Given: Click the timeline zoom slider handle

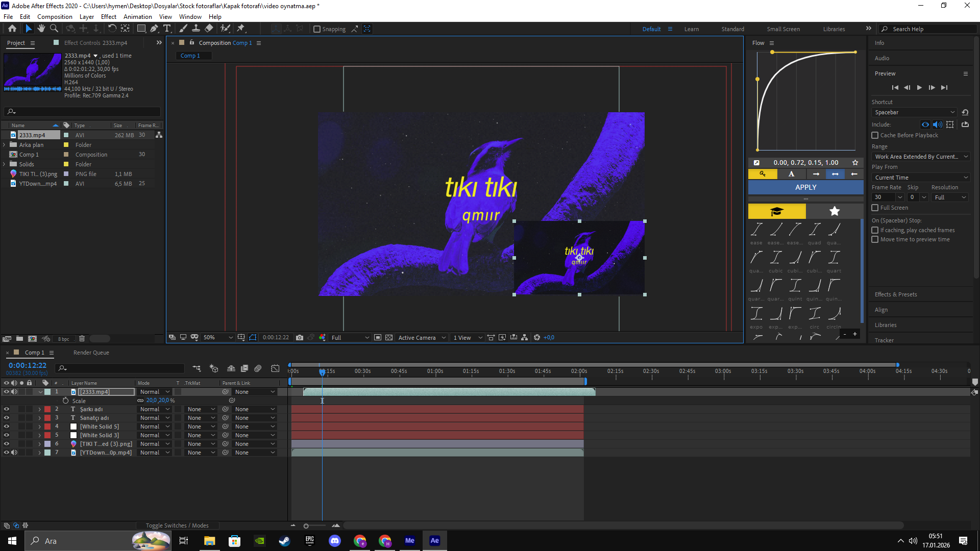Looking at the screenshot, I should click(x=306, y=526).
